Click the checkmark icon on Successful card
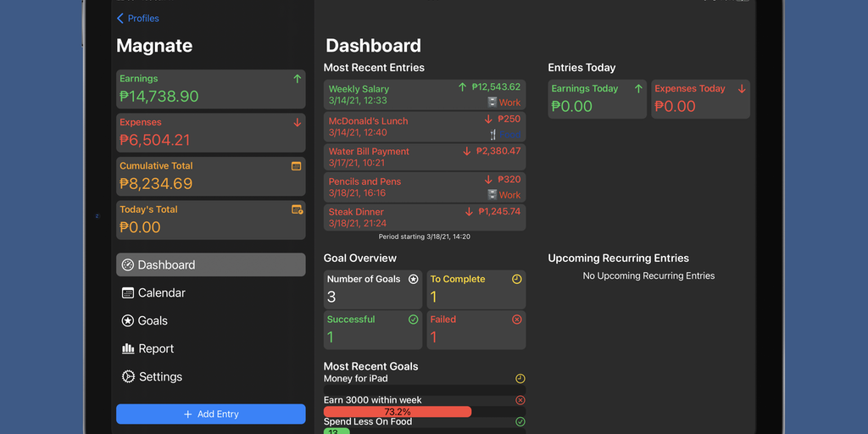Image resolution: width=868 pixels, height=434 pixels. coord(413,320)
